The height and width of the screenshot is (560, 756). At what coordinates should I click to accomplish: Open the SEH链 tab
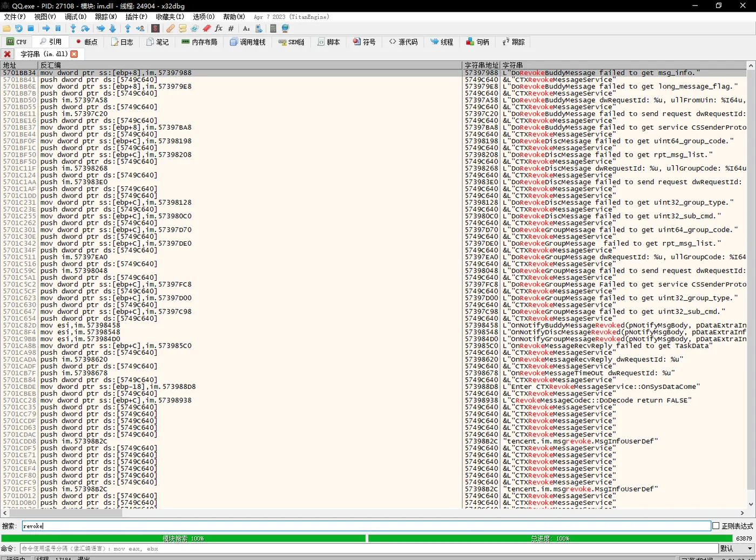click(292, 42)
